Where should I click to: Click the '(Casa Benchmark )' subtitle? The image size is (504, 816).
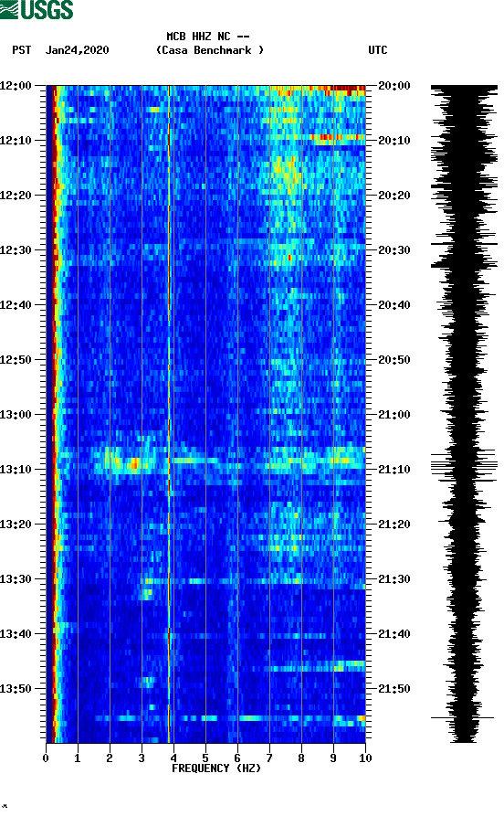210,50
